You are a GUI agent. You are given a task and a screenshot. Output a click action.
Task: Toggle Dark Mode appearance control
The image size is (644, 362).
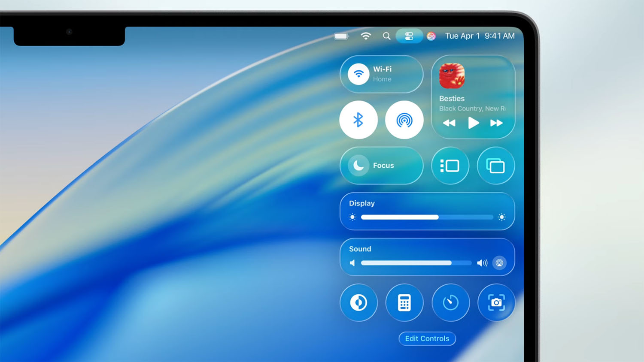(x=358, y=303)
